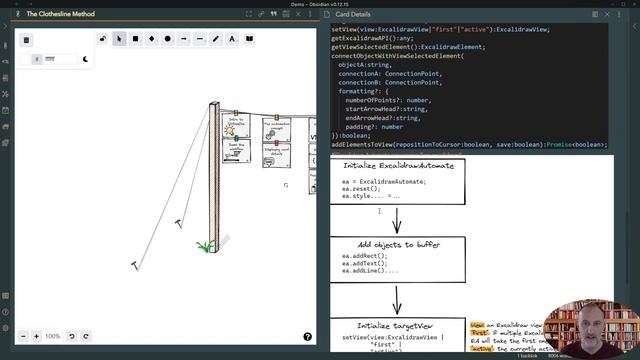The height and width of the screenshot is (360, 640).
Task: Click the 'numberOfPoints?: number,' line
Action: pyautogui.click(x=388, y=100)
